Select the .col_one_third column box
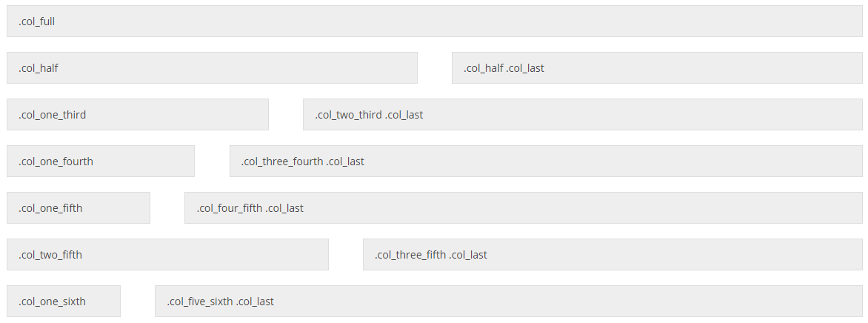Image resolution: width=868 pixels, height=323 pixels. (138, 115)
